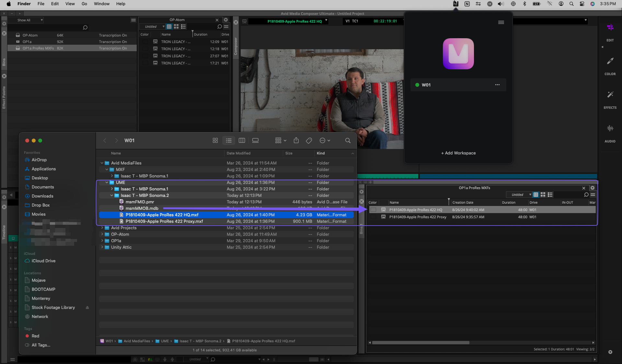Open macOS Control Center

[x=582, y=4]
